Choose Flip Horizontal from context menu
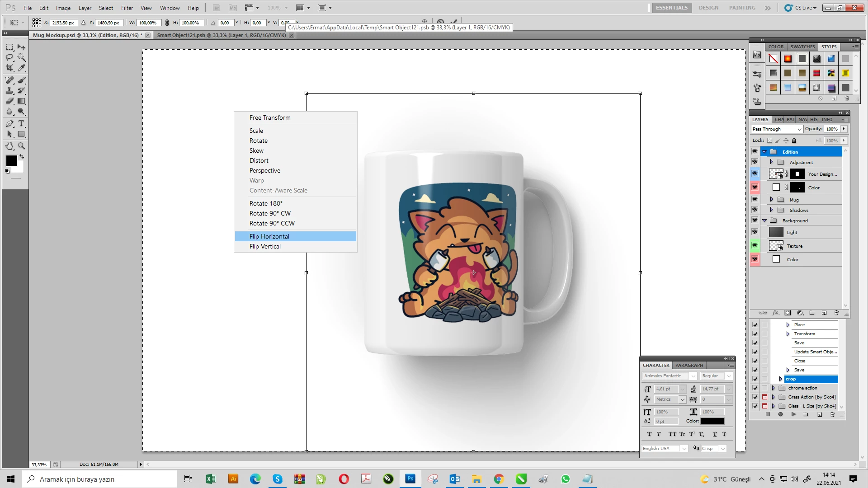Viewport: 868px width, 488px height. (x=269, y=236)
